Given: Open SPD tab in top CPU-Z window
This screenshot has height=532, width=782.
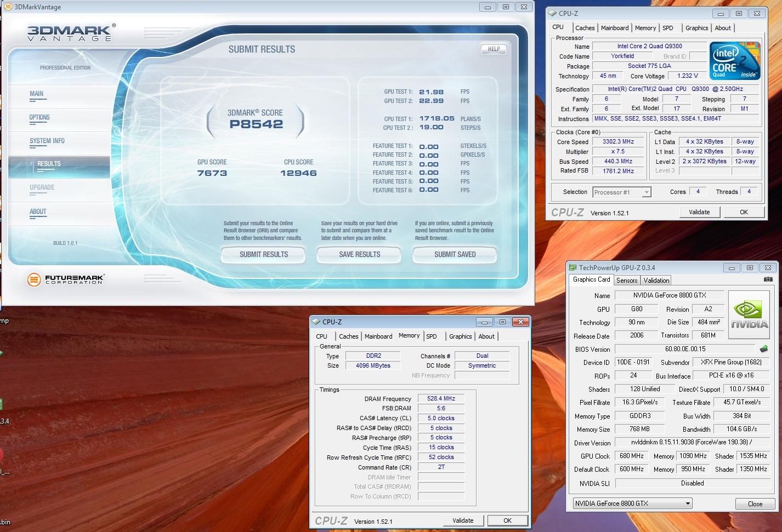Looking at the screenshot, I should pos(668,28).
